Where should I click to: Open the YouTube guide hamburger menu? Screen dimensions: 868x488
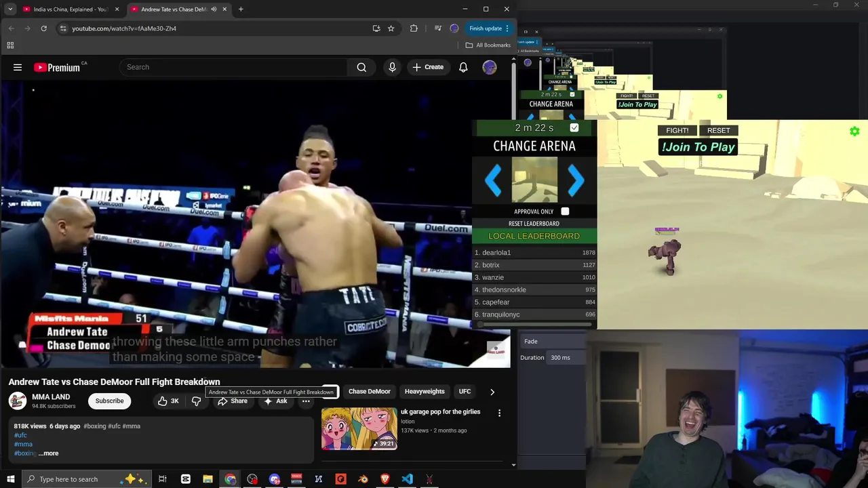tap(18, 67)
